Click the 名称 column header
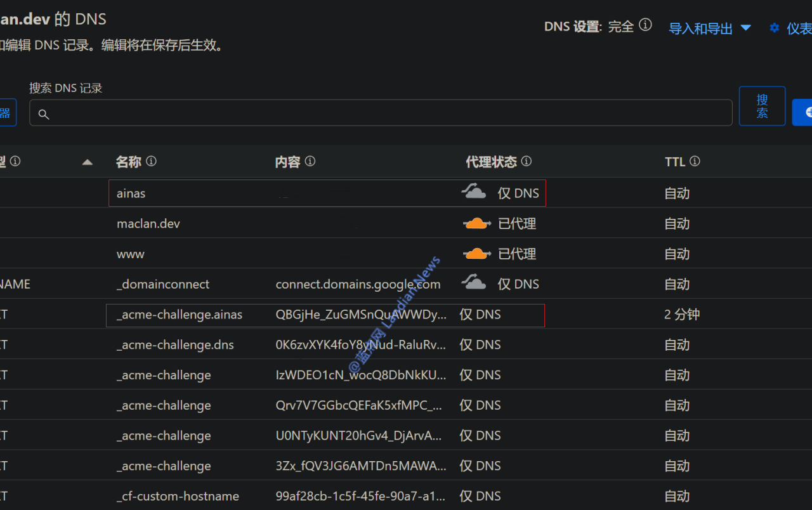 (x=128, y=162)
